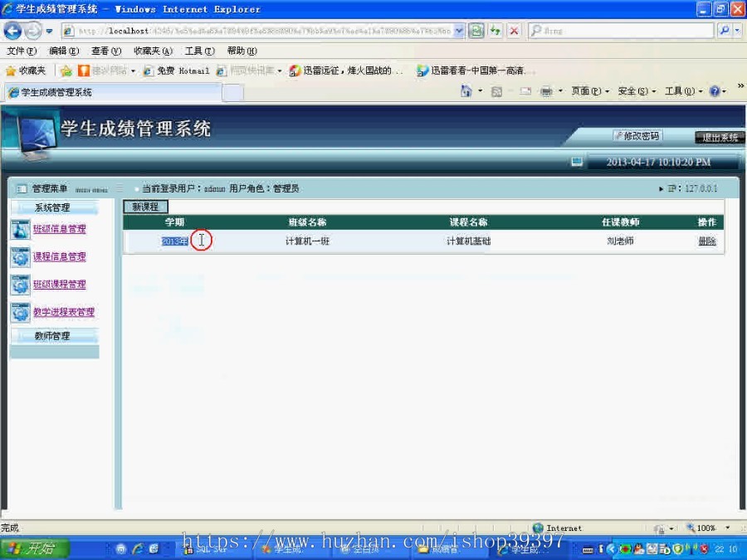Click the 计算机一班 class name cell
Image resolution: width=747 pixels, height=560 pixels.
(x=307, y=241)
